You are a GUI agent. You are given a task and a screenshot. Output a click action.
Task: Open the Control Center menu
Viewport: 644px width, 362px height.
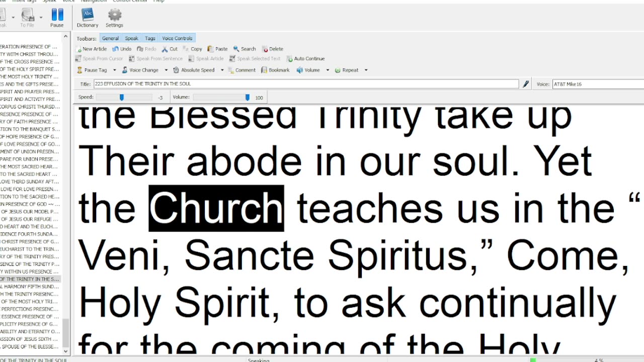click(131, 1)
